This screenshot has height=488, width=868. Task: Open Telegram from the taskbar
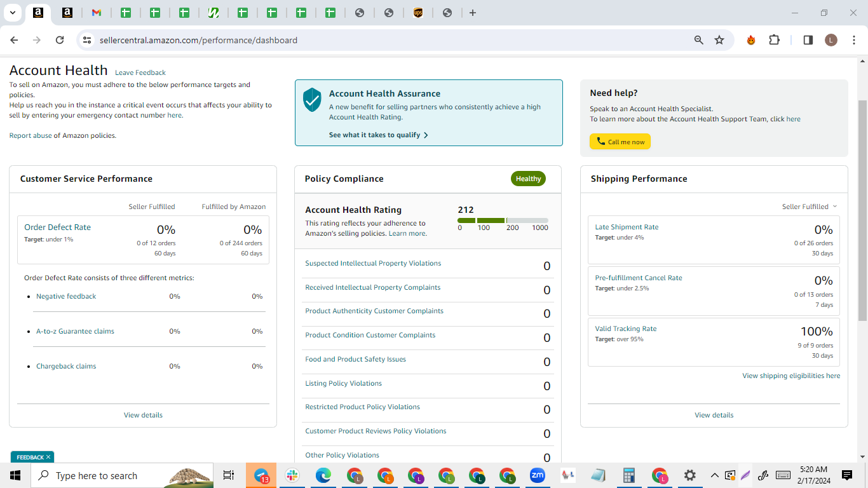pyautogui.click(x=261, y=475)
